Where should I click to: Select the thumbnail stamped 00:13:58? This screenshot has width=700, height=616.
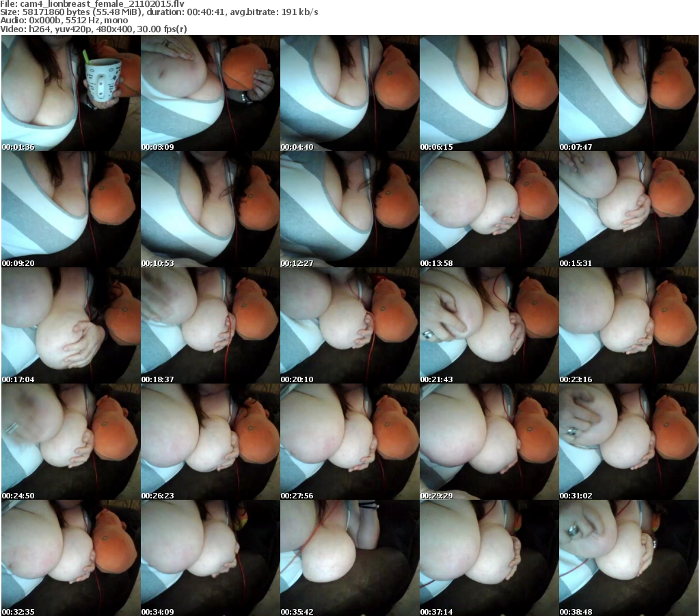489,209
